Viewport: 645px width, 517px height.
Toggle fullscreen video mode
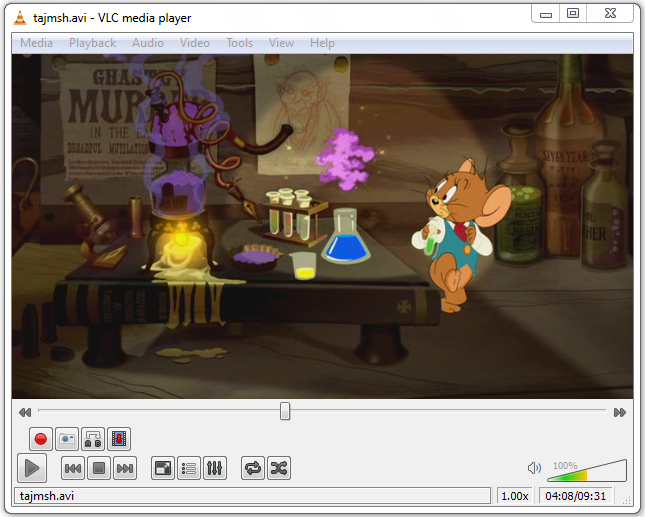(x=163, y=468)
